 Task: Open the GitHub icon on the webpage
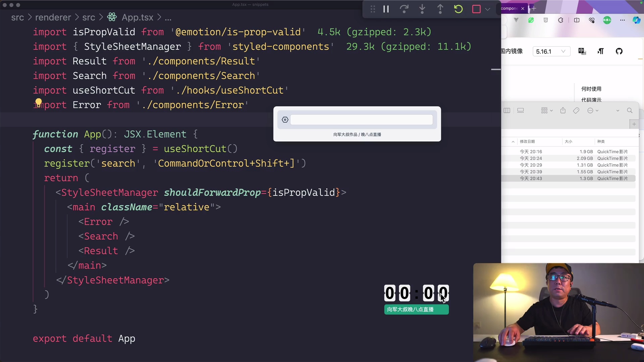[x=620, y=51]
